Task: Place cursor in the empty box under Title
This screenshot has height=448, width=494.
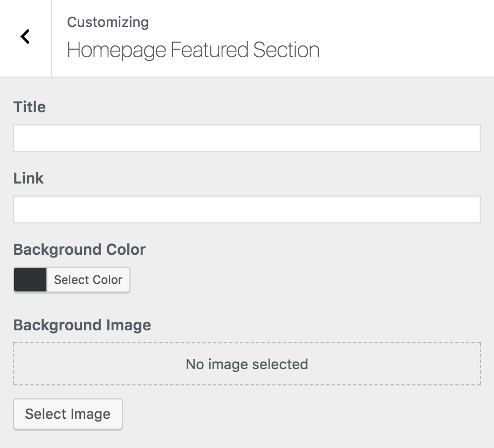Action: tap(246, 138)
